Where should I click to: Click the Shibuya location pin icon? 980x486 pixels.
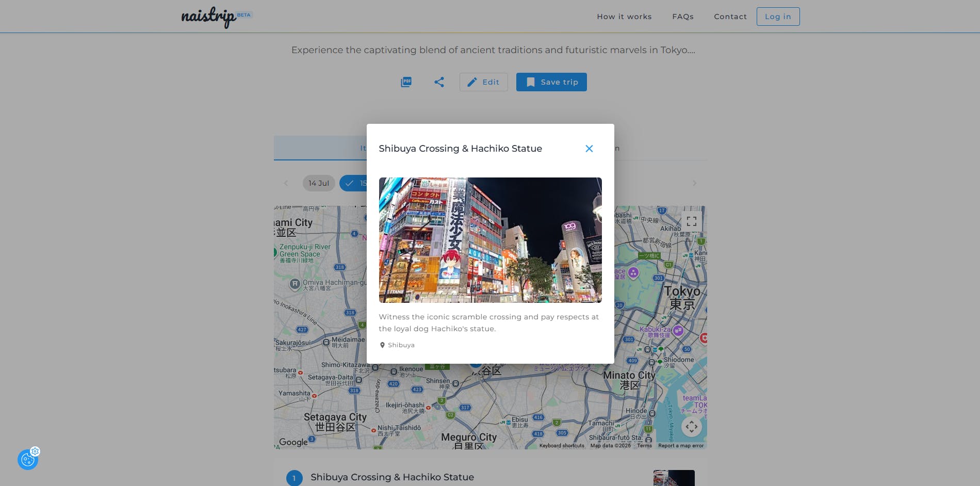[382, 345]
